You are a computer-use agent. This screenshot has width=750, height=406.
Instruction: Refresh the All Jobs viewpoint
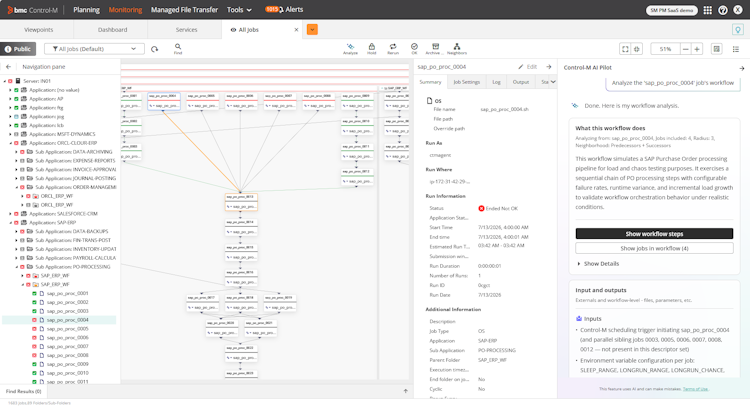pyautogui.click(x=154, y=49)
